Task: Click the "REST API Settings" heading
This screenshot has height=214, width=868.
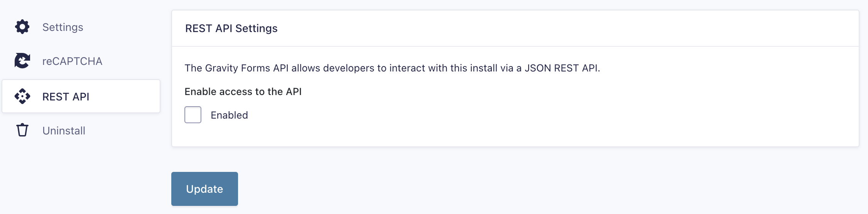Action: point(231,29)
